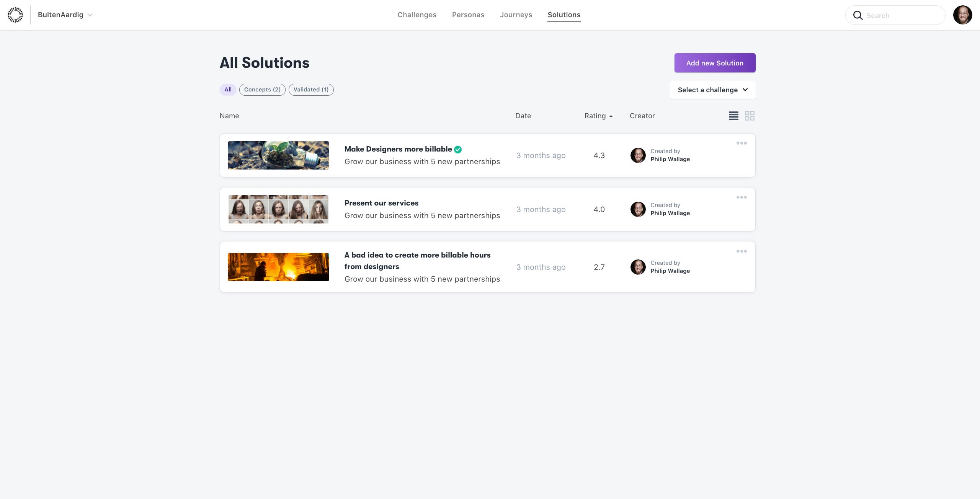Screen dimensions: 980x499
Task: Filter by Validated (1) chip
Action: pyautogui.click(x=311, y=90)
